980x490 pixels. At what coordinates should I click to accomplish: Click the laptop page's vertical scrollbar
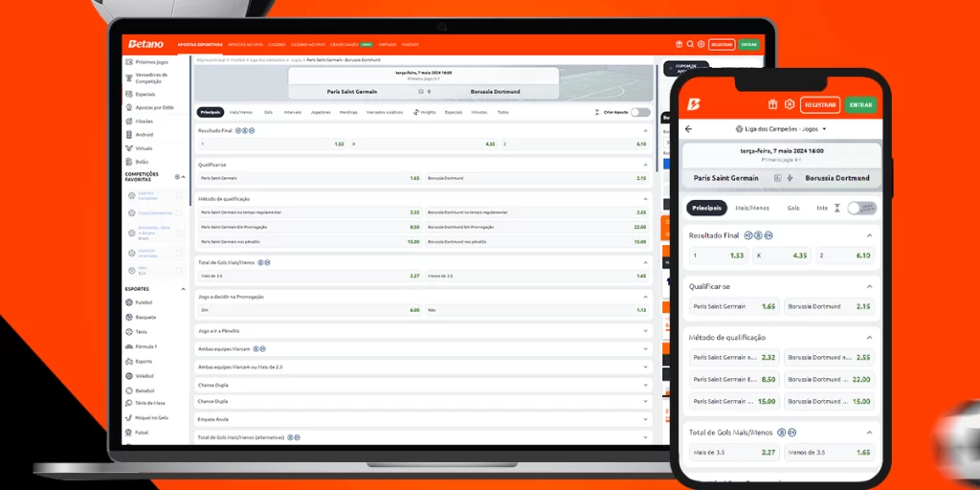pos(657,116)
